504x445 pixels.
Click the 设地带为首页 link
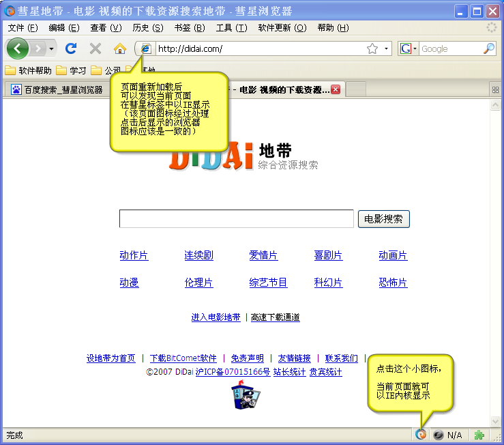tap(111, 358)
